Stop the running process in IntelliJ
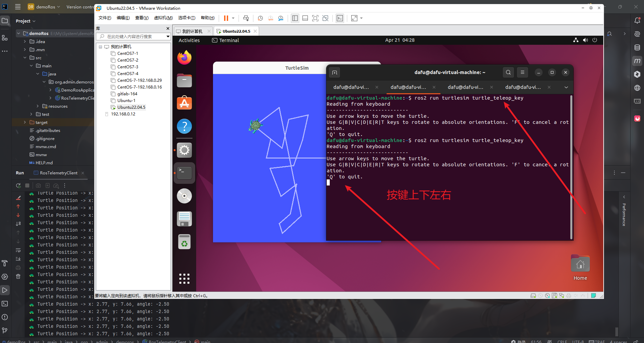 point(27,185)
